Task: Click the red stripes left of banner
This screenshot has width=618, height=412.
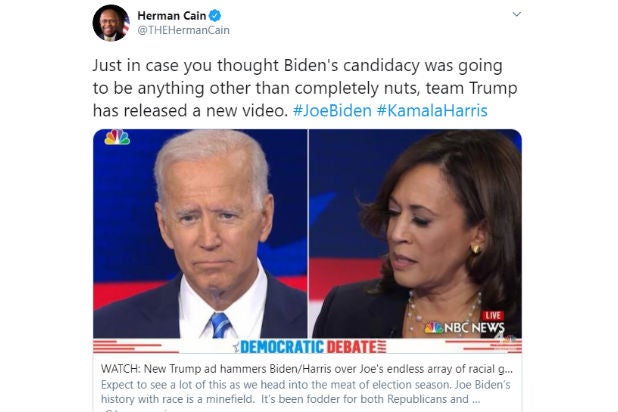Action: click(x=136, y=347)
